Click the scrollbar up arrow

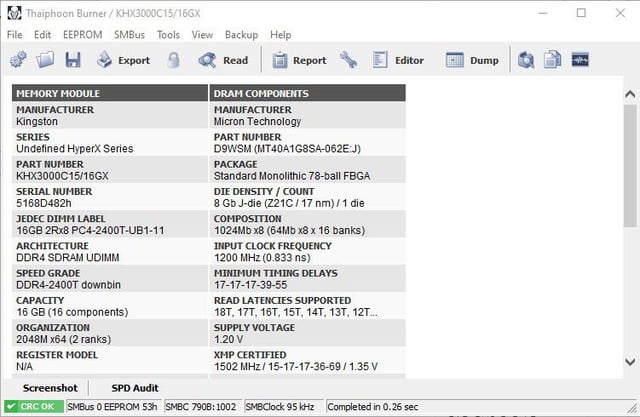click(630, 94)
